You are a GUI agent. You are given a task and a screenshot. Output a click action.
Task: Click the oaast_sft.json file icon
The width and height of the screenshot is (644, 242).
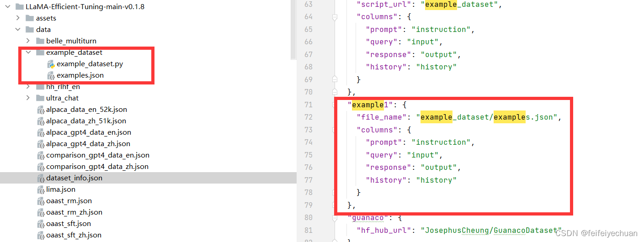pos(41,224)
